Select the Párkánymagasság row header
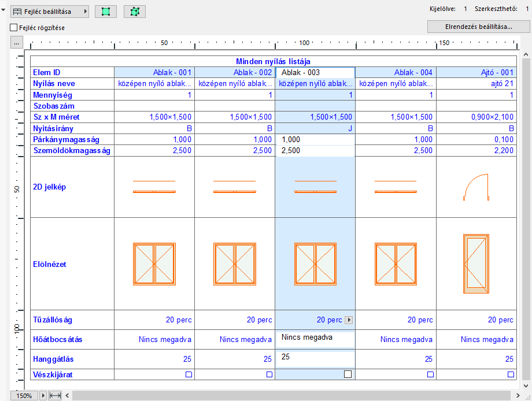532x401 pixels. point(72,140)
